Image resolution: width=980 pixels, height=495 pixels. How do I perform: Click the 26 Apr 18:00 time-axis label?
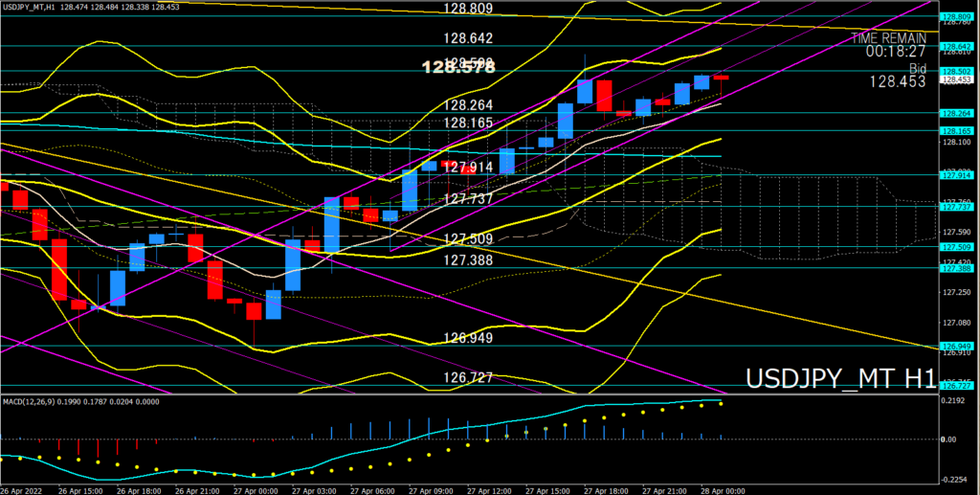click(x=137, y=490)
